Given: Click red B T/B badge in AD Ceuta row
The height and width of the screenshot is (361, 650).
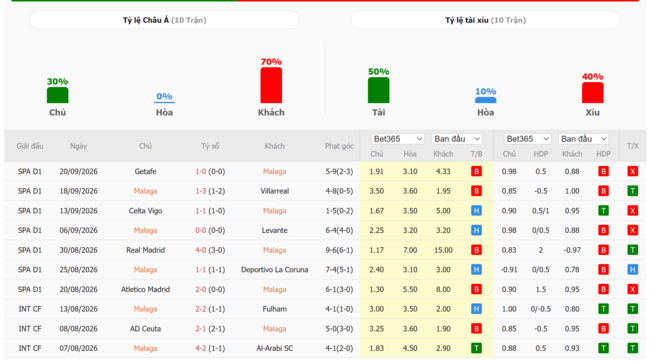Looking at the screenshot, I should [476, 329].
